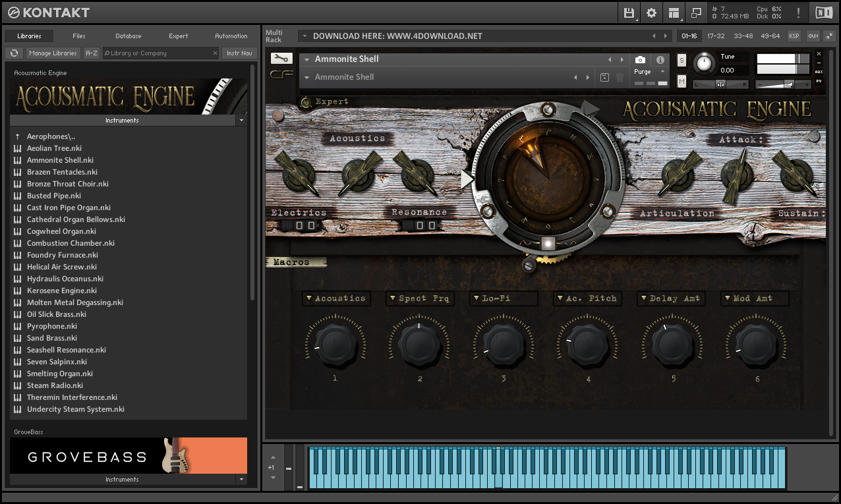Screen dimensions: 841x504
Task: Toggle the AUX sends button on instrument
Action: pos(819,72)
